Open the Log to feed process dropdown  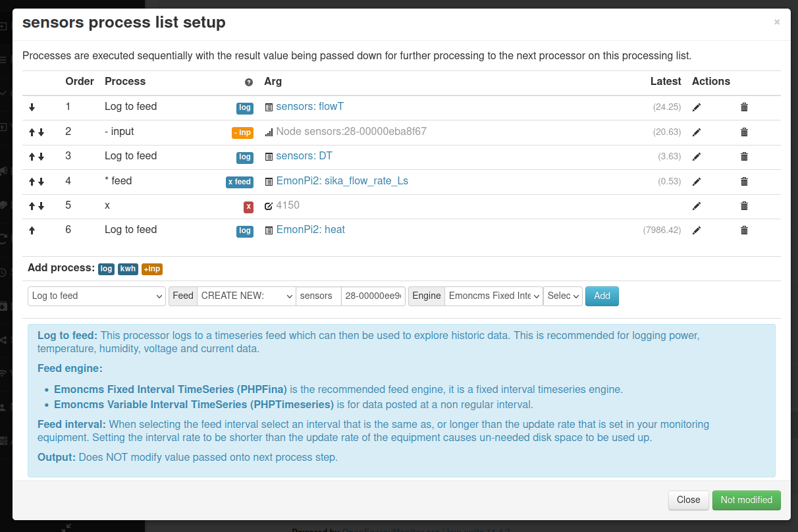[97, 296]
